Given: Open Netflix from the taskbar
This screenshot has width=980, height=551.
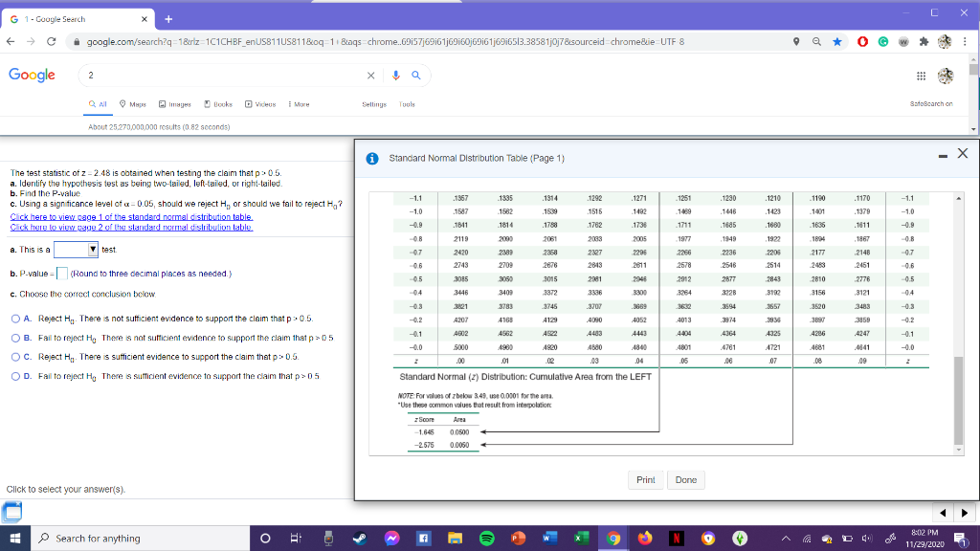Looking at the screenshot, I should coord(677,538).
